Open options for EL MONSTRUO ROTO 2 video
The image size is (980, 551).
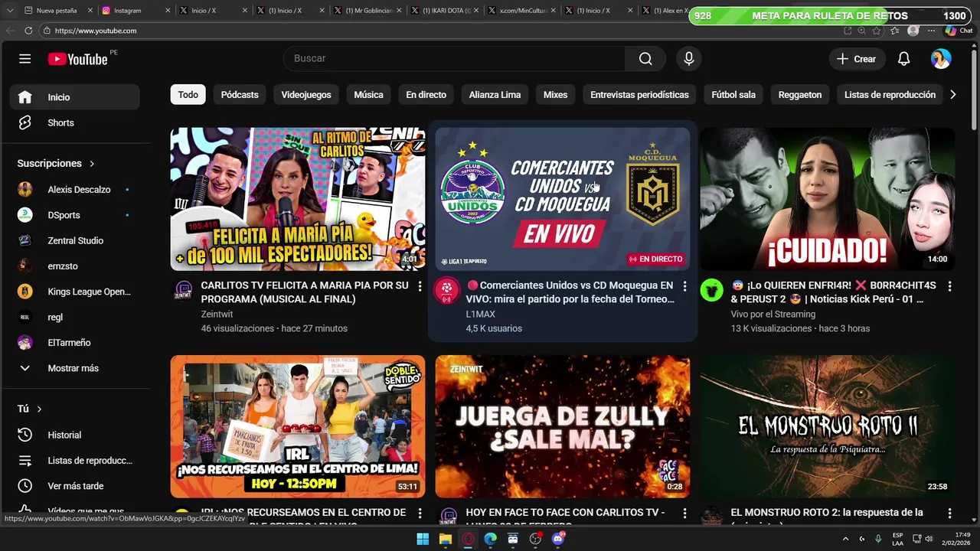pos(949,514)
